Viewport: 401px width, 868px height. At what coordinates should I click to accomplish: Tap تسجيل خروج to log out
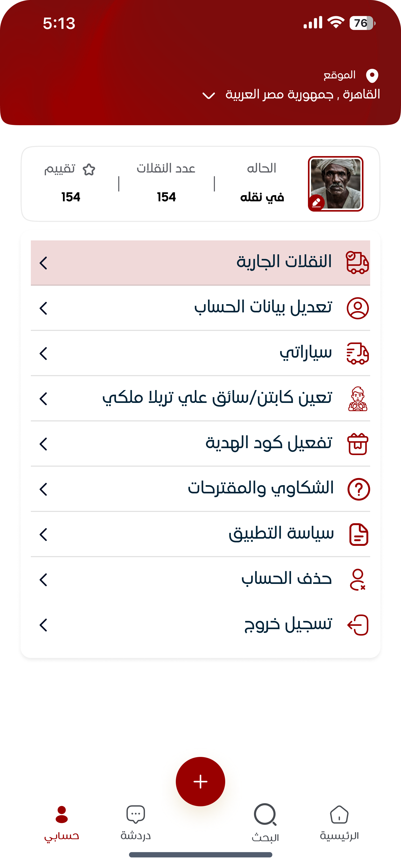(288, 625)
